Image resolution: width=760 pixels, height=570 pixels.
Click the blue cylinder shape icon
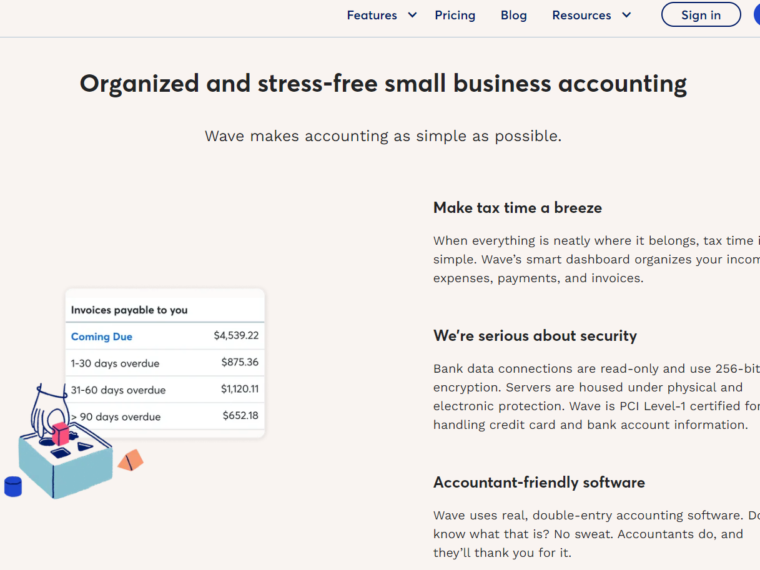pyautogui.click(x=13, y=487)
